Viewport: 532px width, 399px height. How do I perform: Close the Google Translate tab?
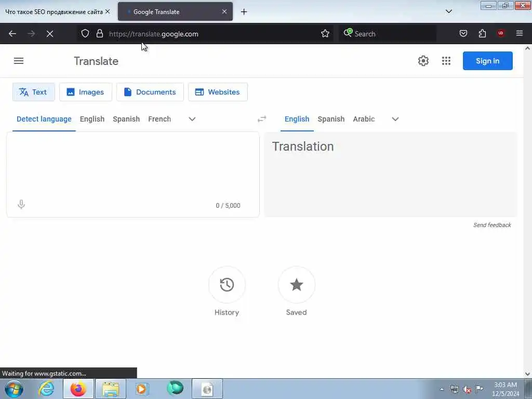point(224,11)
